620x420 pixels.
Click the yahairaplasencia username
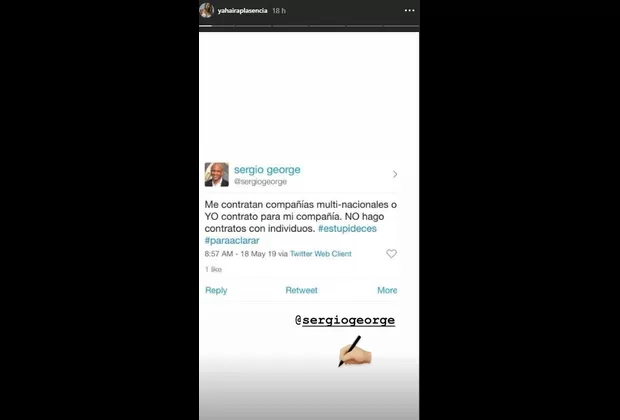[242, 11]
